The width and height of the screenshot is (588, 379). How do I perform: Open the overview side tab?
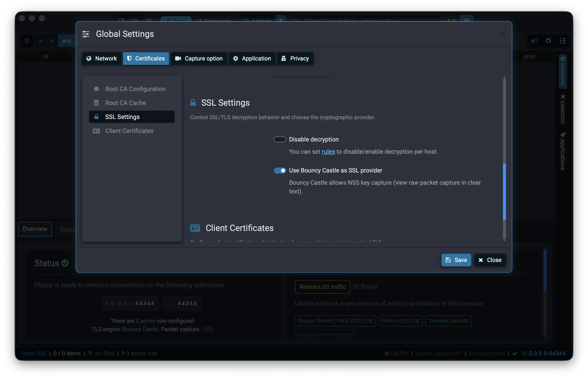point(562,71)
